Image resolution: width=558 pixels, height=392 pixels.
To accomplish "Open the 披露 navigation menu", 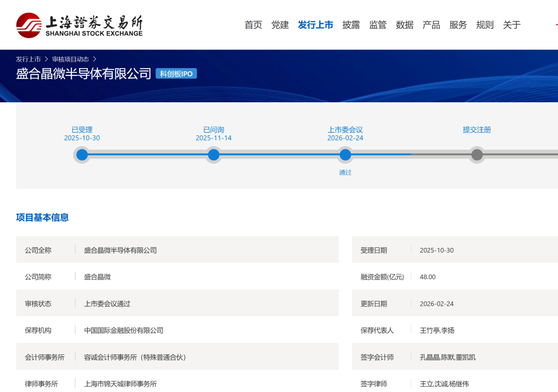I will tap(351, 25).
